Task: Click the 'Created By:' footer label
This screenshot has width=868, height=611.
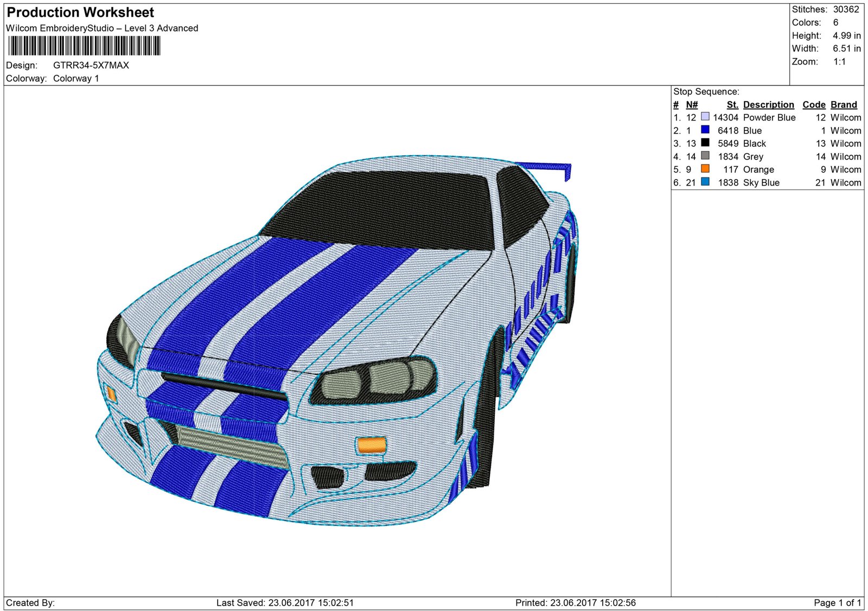Action: [30, 602]
